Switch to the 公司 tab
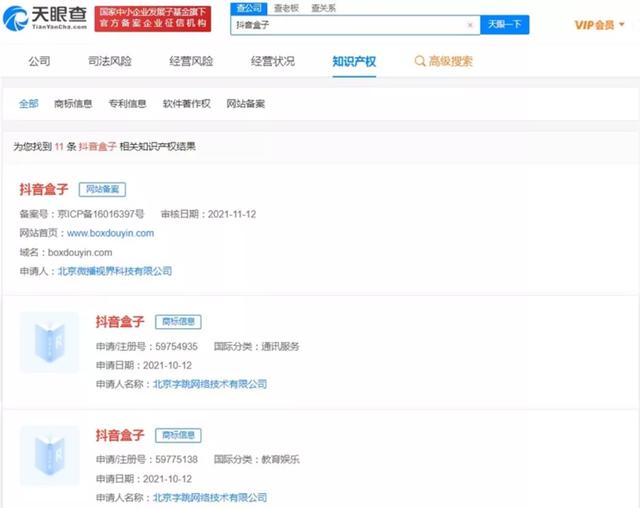Image resolution: width=640 pixels, height=508 pixels. pyautogui.click(x=39, y=61)
